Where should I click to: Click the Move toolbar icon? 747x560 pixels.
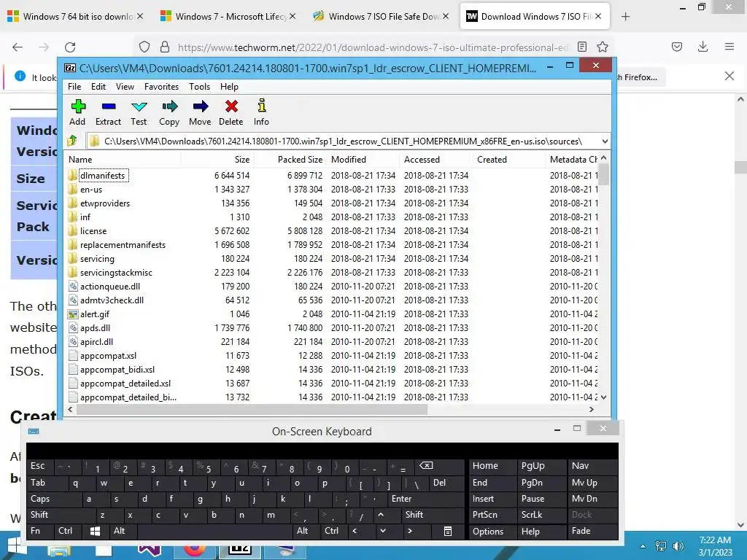point(200,112)
